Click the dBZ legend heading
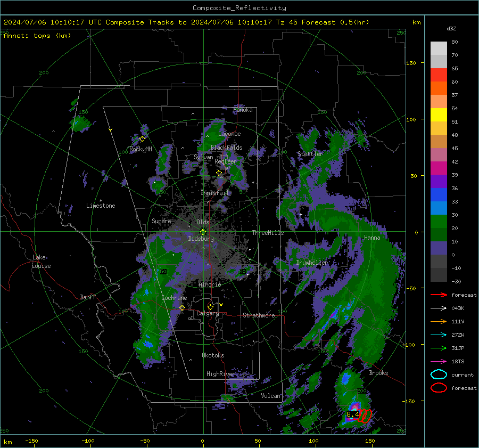 (x=451, y=28)
